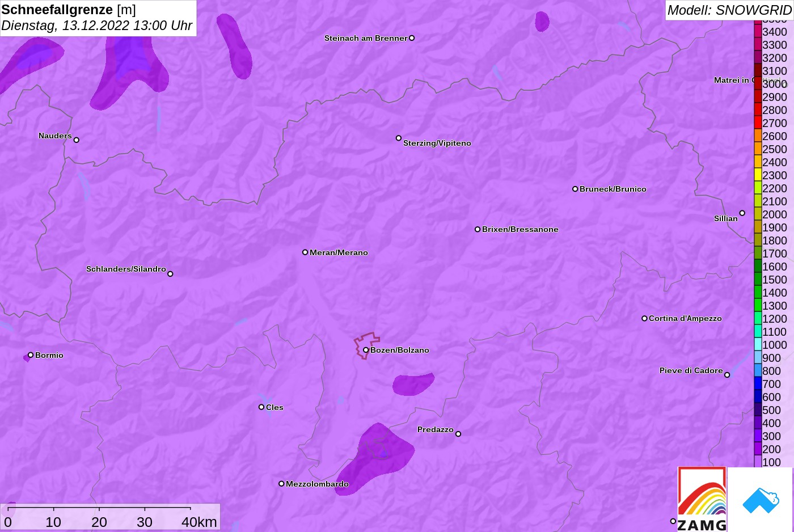
Task: Select the Bozen/Bolzano marker dot
Action: (x=366, y=350)
